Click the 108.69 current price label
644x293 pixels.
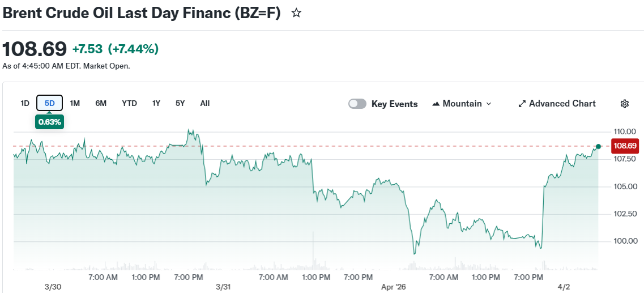(625, 146)
